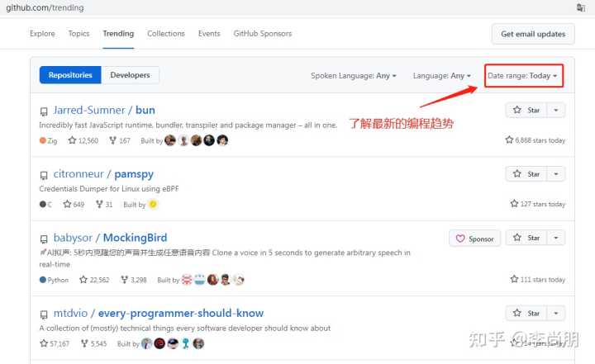Open the Jarred-Sumner / bun repository link

point(104,110)
